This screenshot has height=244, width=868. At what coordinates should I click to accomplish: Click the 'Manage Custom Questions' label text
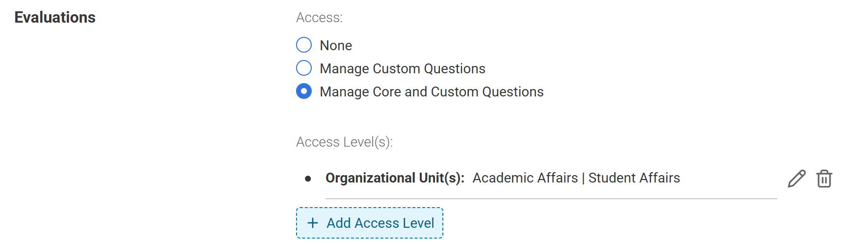402,69
